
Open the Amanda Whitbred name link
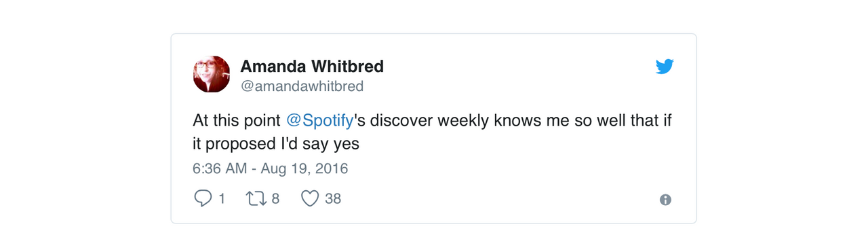pyautogui.click(x=312, y=67)
